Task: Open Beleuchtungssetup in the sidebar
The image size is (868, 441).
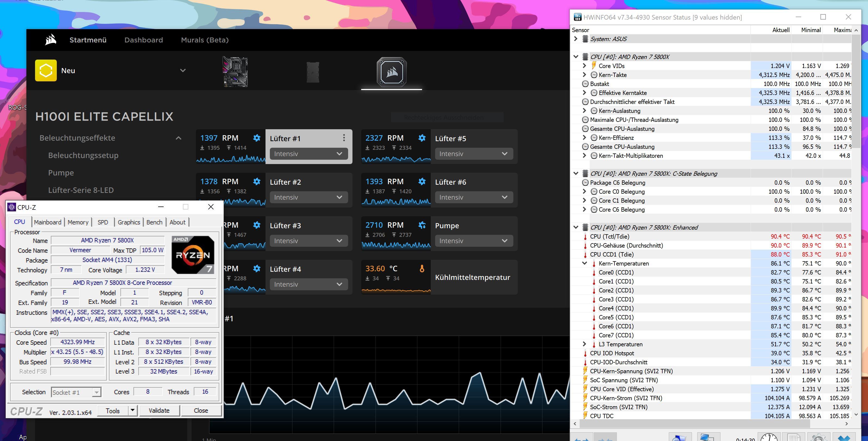Action: coord(83,155)
